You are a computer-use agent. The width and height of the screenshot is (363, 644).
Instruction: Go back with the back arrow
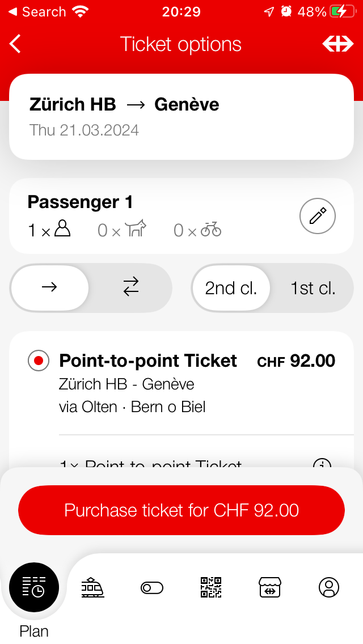click(x=15, y=44)
